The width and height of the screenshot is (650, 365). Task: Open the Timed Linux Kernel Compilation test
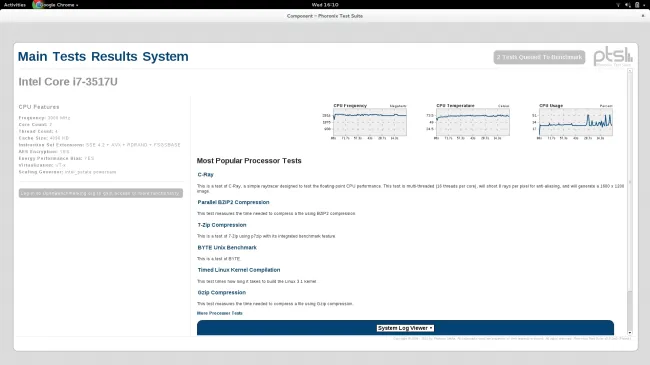point(239,270)
